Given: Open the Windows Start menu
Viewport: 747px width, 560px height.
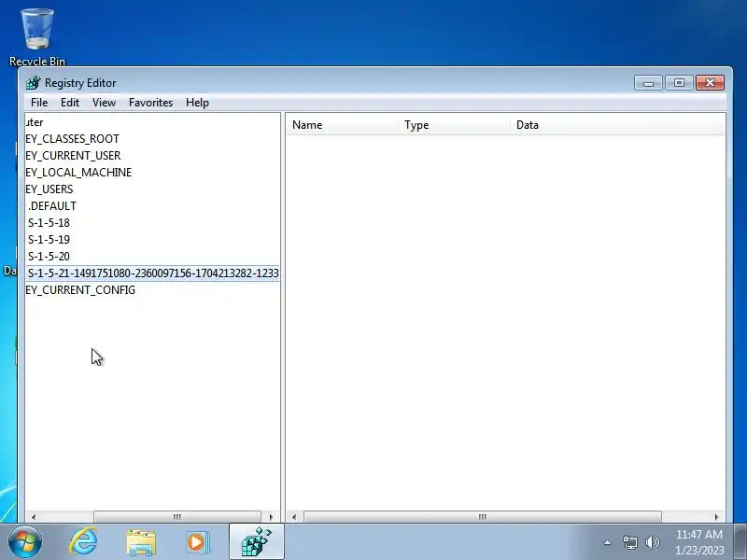Looking at the screenshot, I should point(25,541).
